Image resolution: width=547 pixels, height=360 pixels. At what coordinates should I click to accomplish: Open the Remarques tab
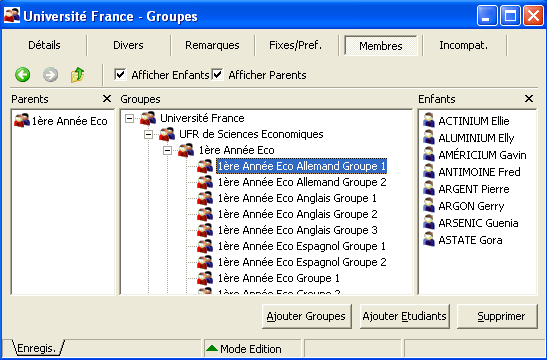[212, 45]
